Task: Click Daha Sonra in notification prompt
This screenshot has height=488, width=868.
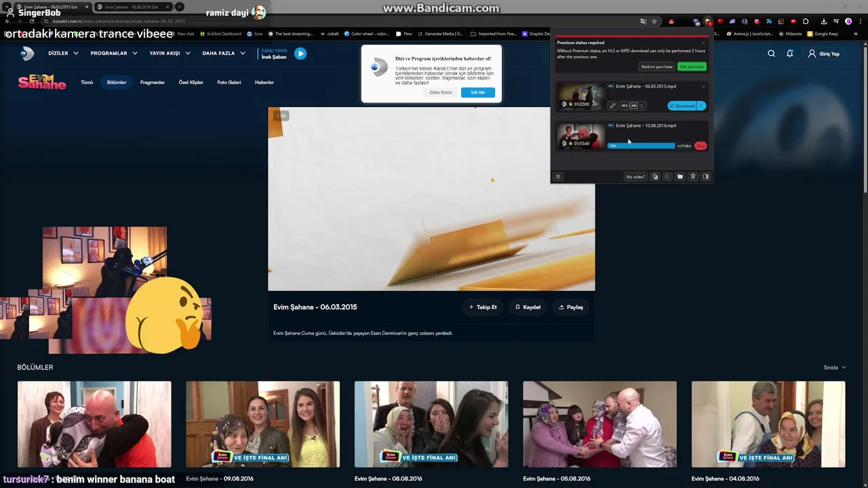Action: pos(441,92)
